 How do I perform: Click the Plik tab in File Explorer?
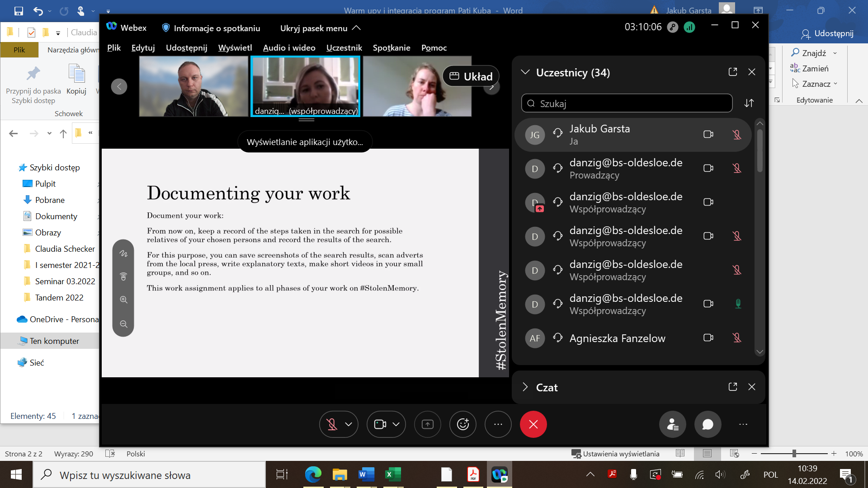click(x=19, y=50)
